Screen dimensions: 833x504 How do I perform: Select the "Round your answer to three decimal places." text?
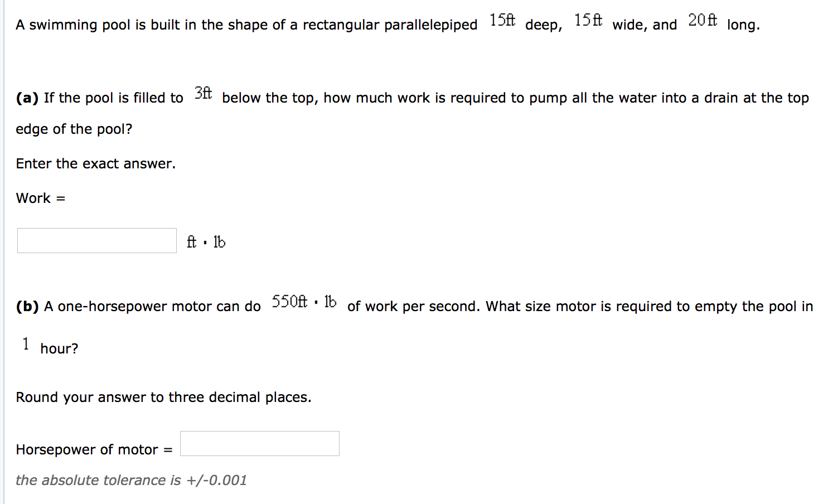pos(163,397)
